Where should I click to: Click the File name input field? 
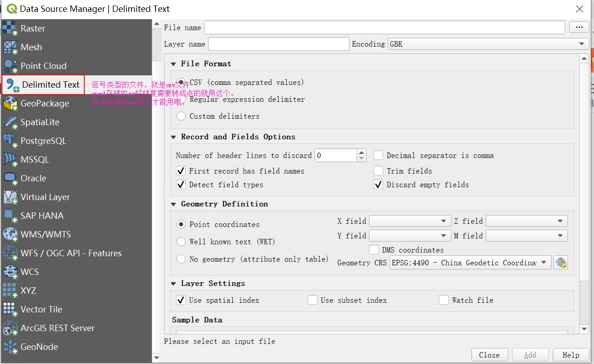point(385,27)
